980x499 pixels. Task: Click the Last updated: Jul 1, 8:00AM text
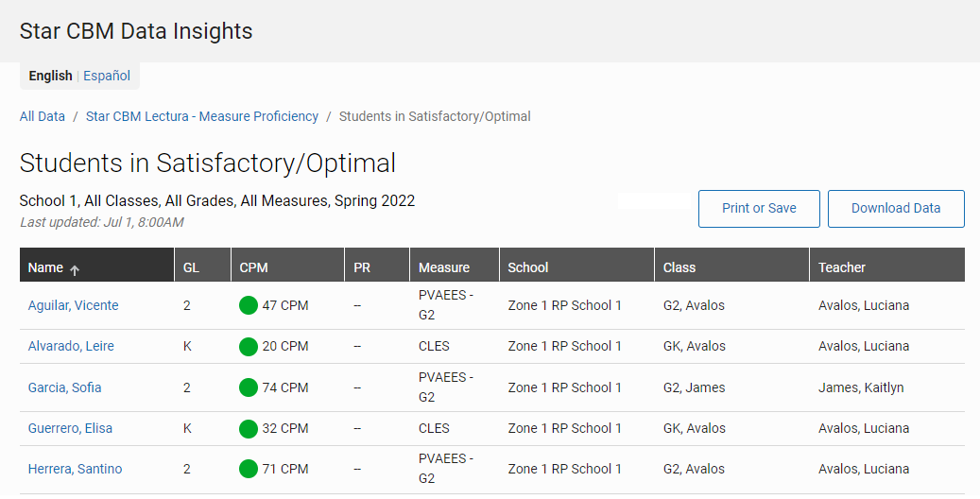102,222
